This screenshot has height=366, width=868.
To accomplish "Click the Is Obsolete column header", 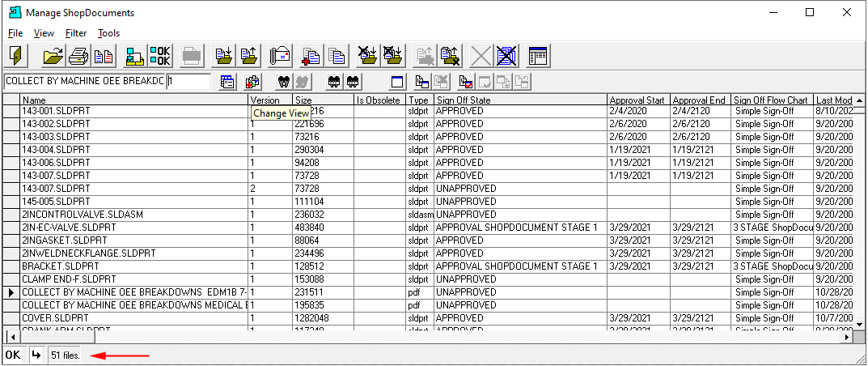I will click(x=380, y=100).
